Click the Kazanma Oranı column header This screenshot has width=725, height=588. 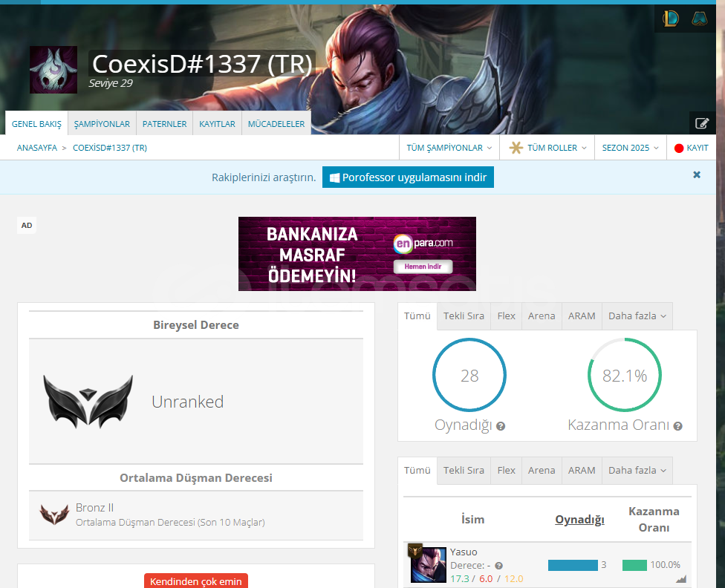(654, 520)
